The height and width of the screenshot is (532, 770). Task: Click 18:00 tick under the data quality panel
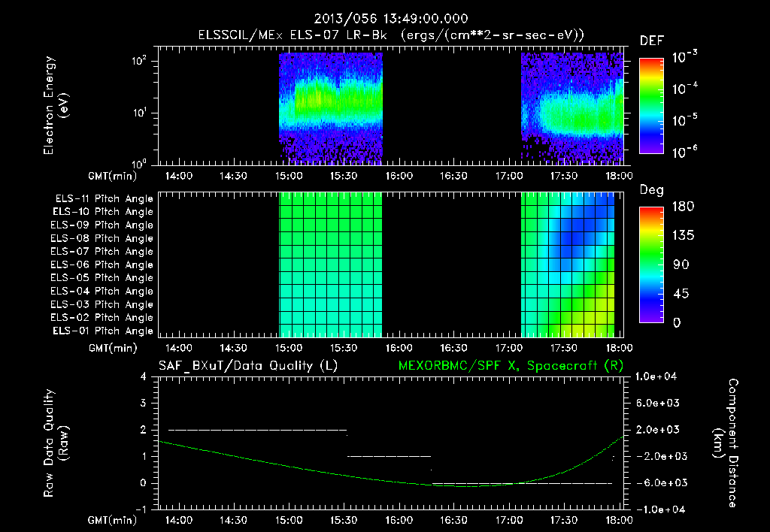click(619, 520)
